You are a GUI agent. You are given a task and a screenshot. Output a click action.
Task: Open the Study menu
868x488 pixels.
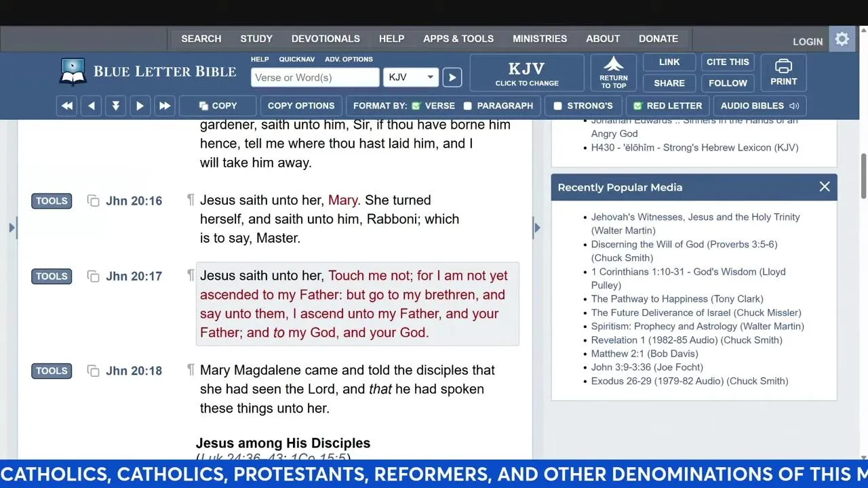click(256, 39)
